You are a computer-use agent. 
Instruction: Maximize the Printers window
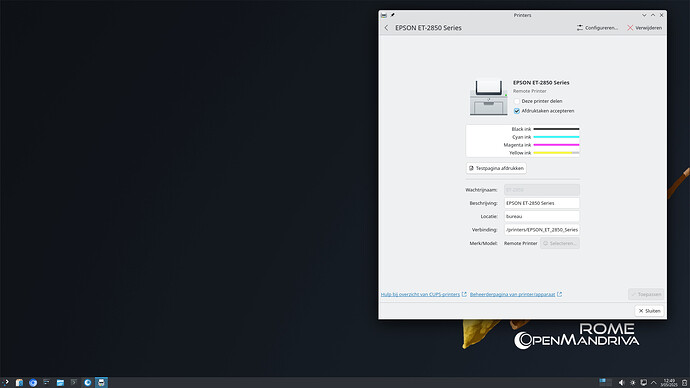(653, 15)
